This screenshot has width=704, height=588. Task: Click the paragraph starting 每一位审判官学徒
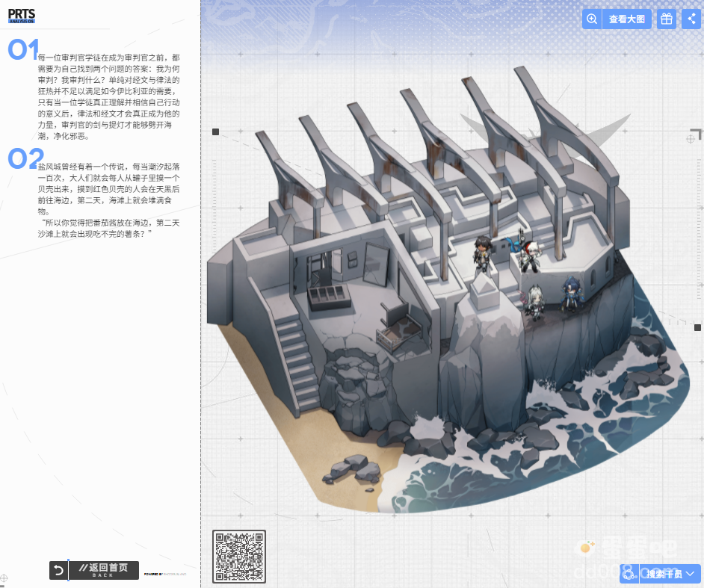(x=108, y=96)
